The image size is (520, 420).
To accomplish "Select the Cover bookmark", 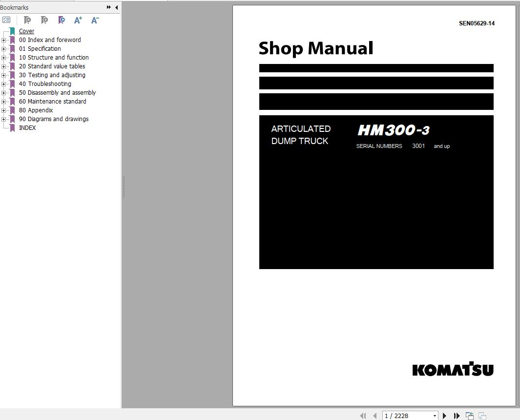I will pos(26,31).
